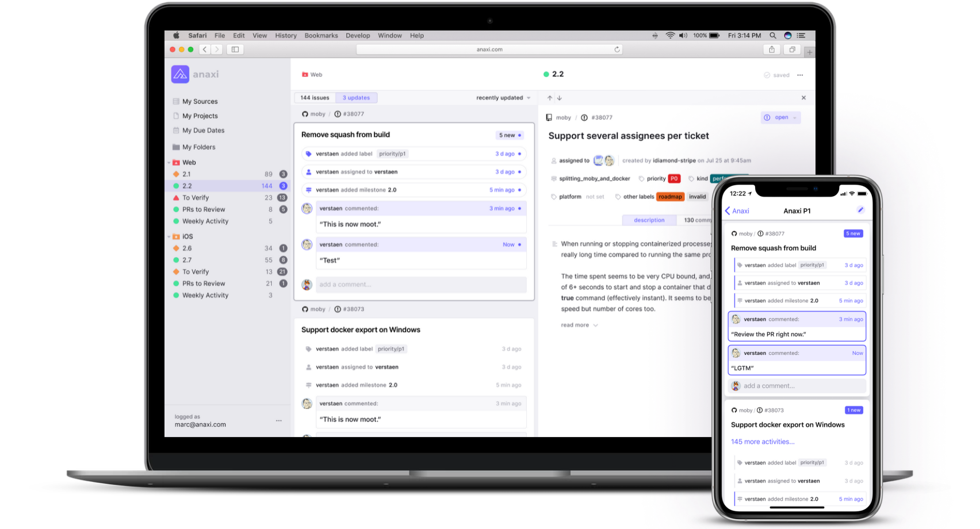
Task: Collapse the Web folder in the sidebar
Action: 169,163
